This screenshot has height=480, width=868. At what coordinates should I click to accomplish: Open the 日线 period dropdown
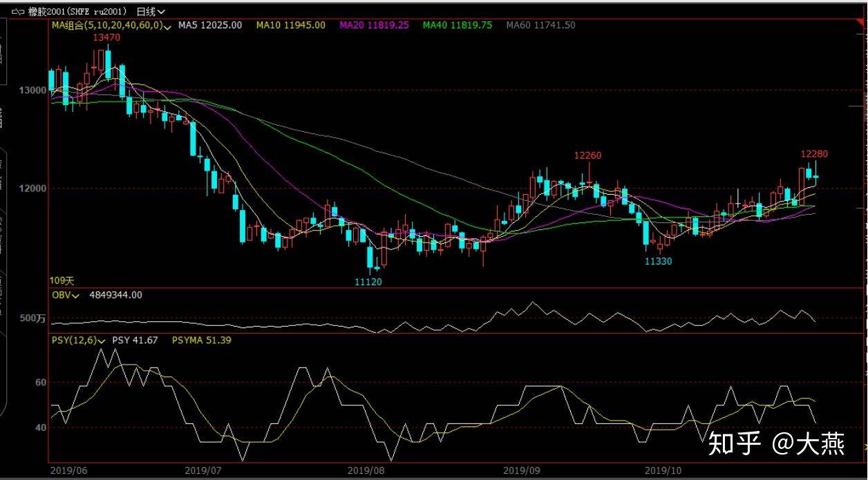tap(151, 12)
